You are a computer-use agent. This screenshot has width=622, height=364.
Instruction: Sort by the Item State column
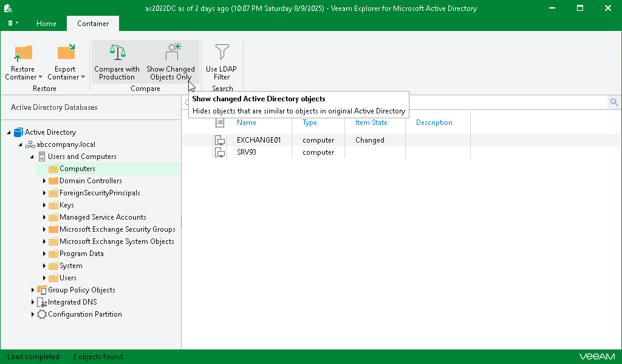click(371, 123)
